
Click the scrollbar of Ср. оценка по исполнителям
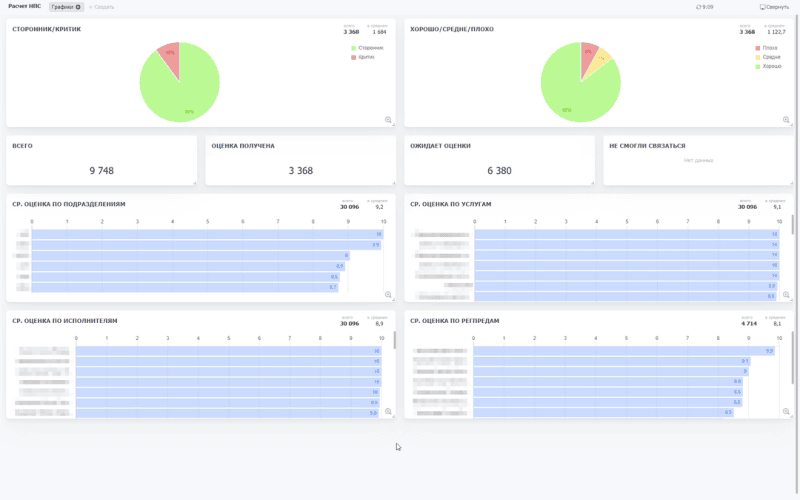(x=394, y=341)
